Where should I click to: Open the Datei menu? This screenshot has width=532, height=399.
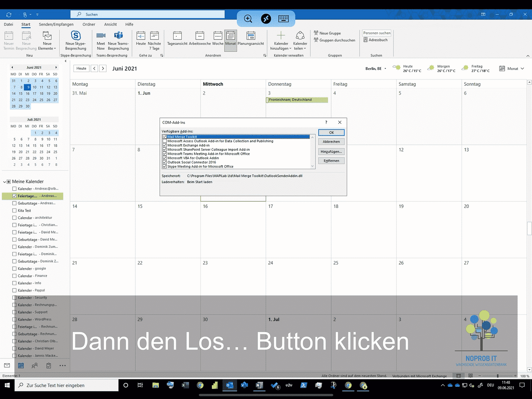(x=8, y=24)
